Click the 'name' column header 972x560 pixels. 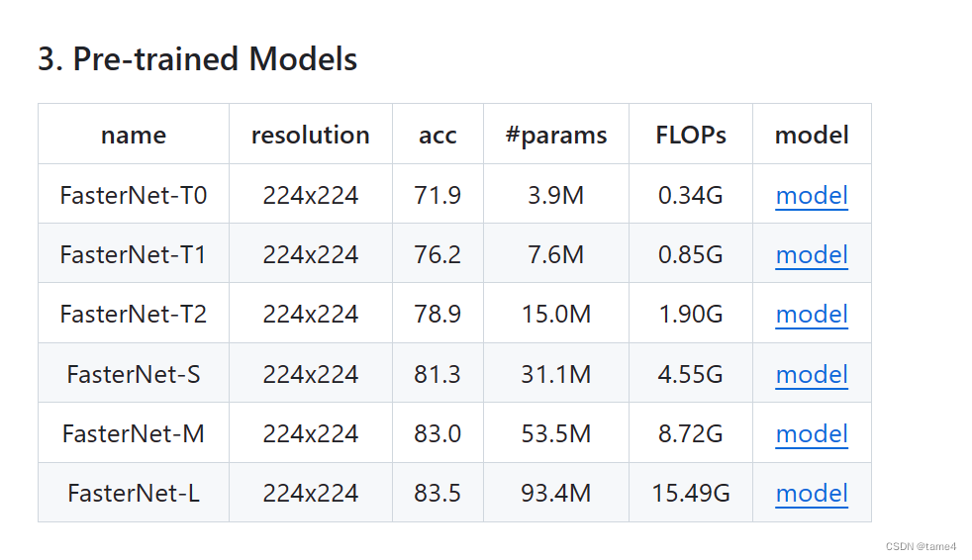pos(134,135)
